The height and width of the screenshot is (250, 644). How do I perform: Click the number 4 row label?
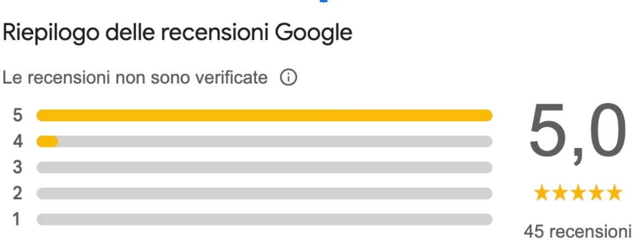tap(18, 141)
